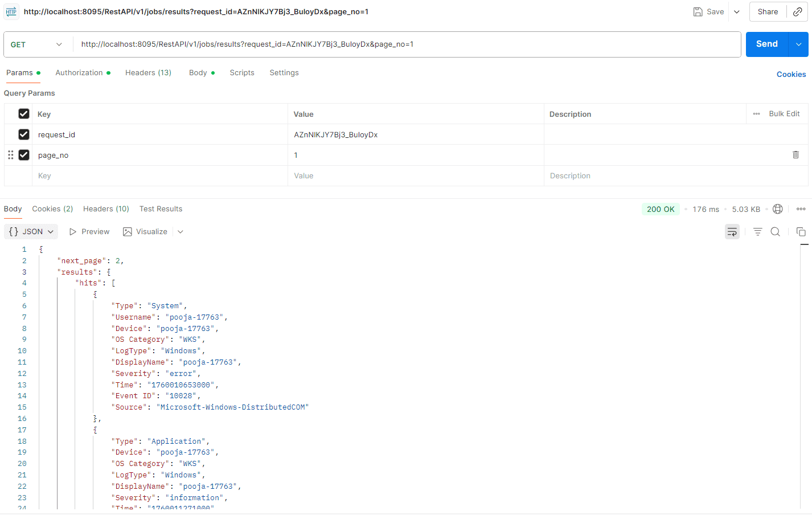812x515 pixels.
Task: Click the 176 ms response time
Action: (706, 209)
